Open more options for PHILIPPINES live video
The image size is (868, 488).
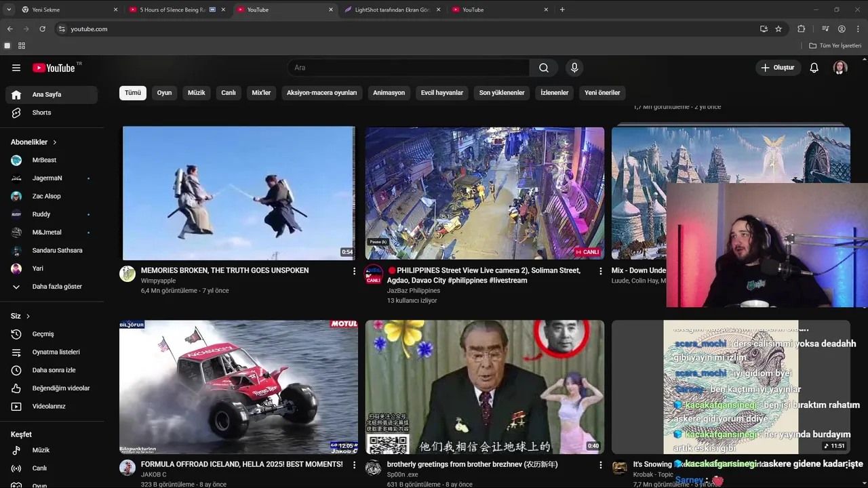coord(600,271)
